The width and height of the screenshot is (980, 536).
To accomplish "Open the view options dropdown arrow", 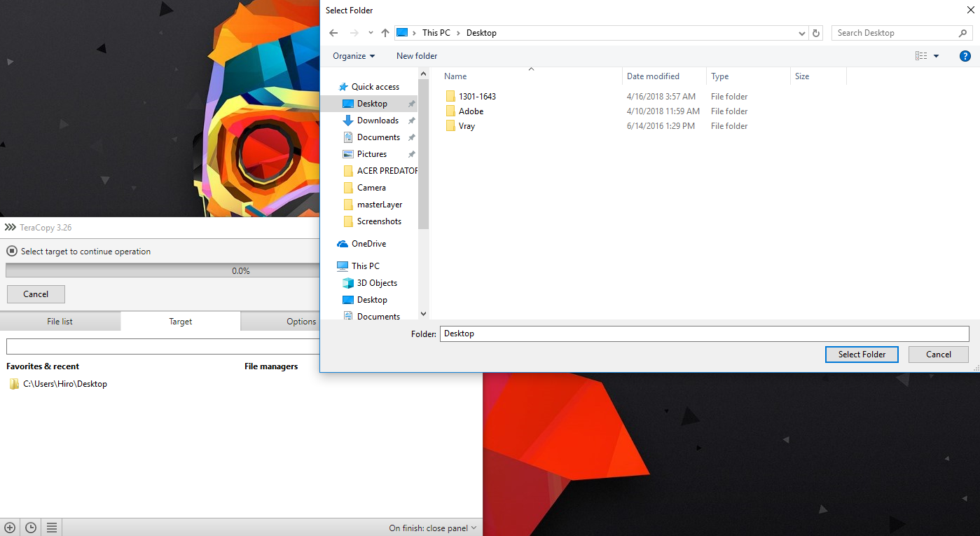I will [937, 56].
